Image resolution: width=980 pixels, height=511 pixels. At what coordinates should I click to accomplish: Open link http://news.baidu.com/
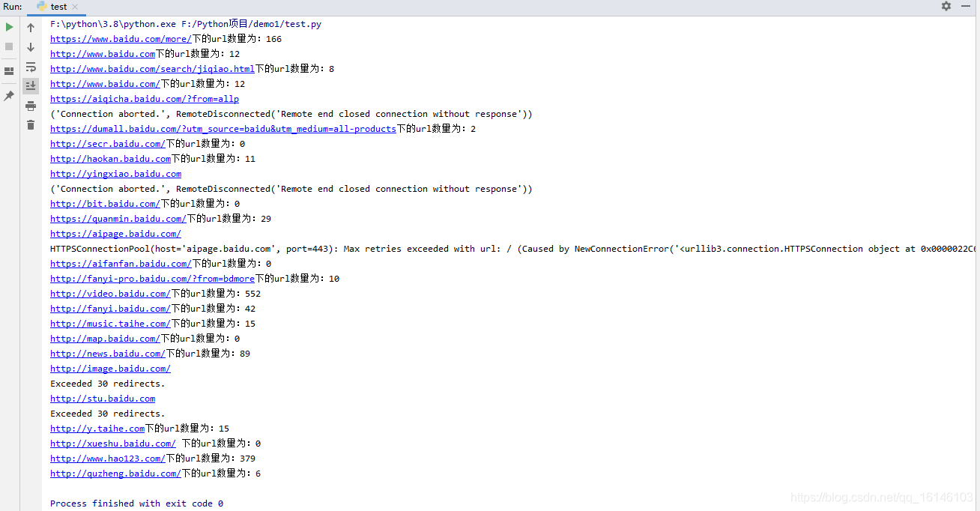coord(107,354)
